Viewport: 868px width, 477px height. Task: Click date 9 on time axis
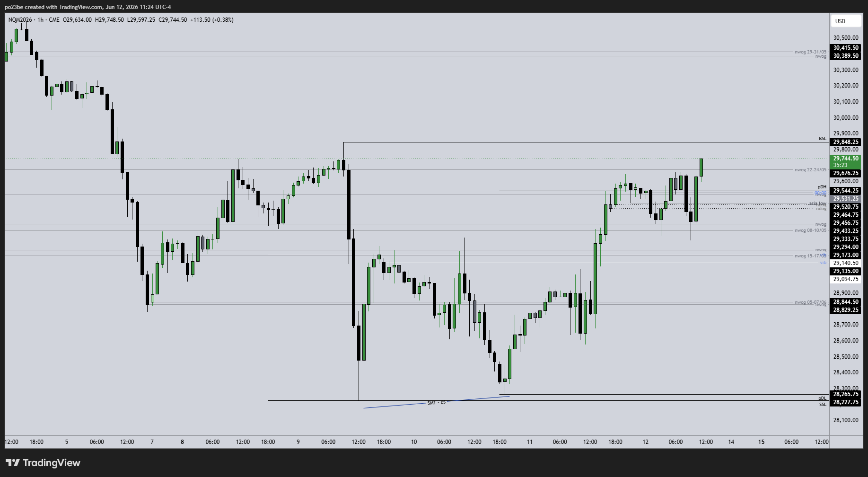point(298,442)
